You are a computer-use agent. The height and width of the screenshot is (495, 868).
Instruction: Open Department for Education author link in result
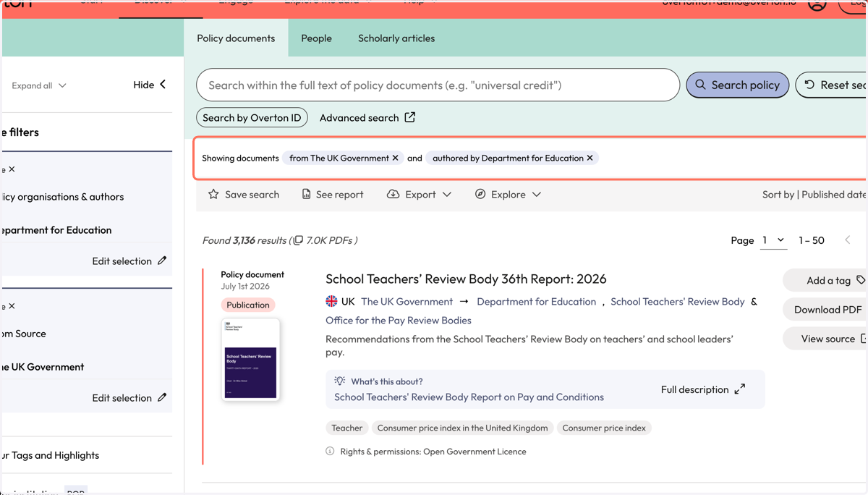click(x=536, y=301)
